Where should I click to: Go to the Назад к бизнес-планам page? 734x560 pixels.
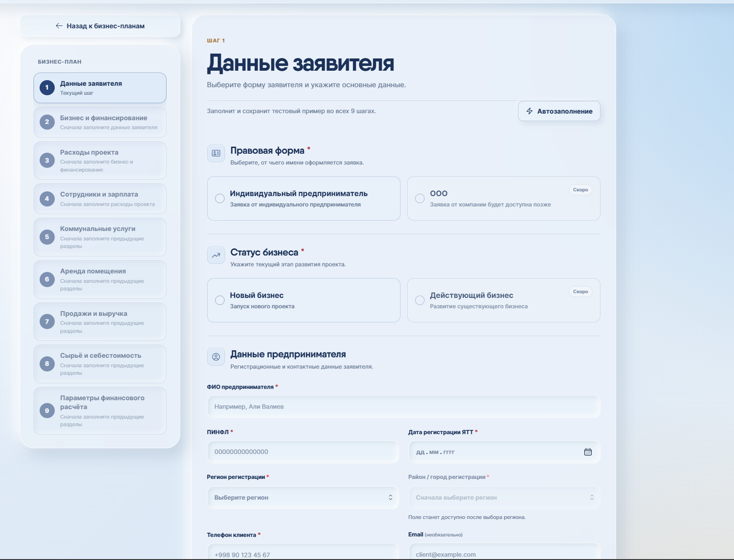[x=100, y=26]
